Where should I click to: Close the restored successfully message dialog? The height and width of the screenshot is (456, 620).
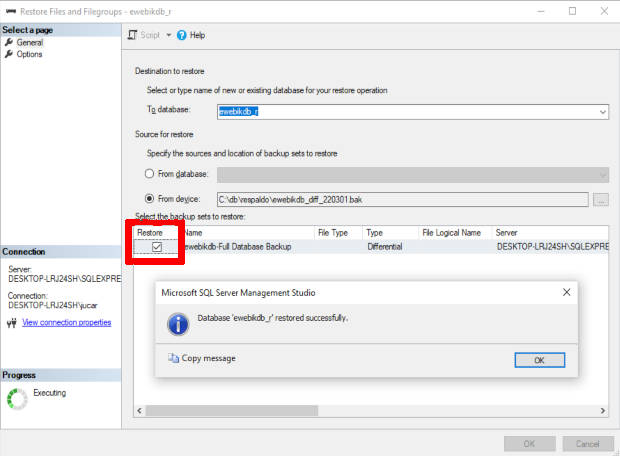tap(566, 292)
